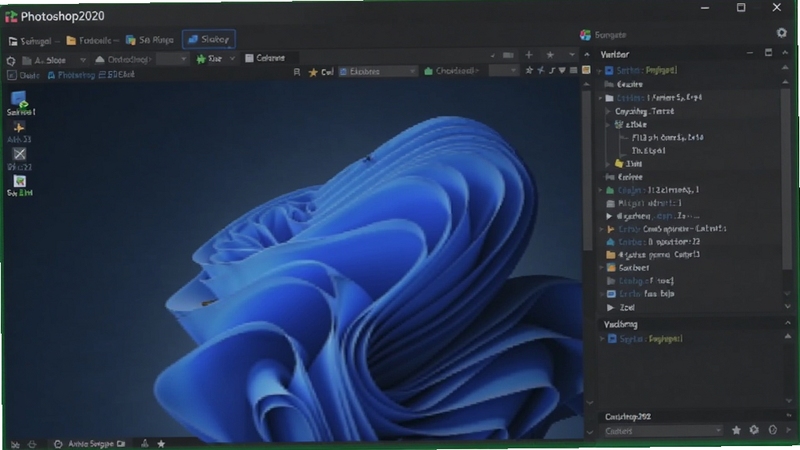Click the Ontodiogl button with triangle icon

pyautogui.click(x=123, y=60)
